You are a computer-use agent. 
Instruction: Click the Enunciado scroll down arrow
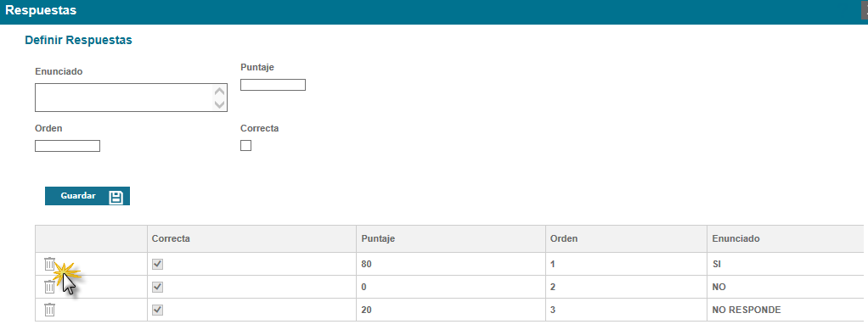coord(220,103)
